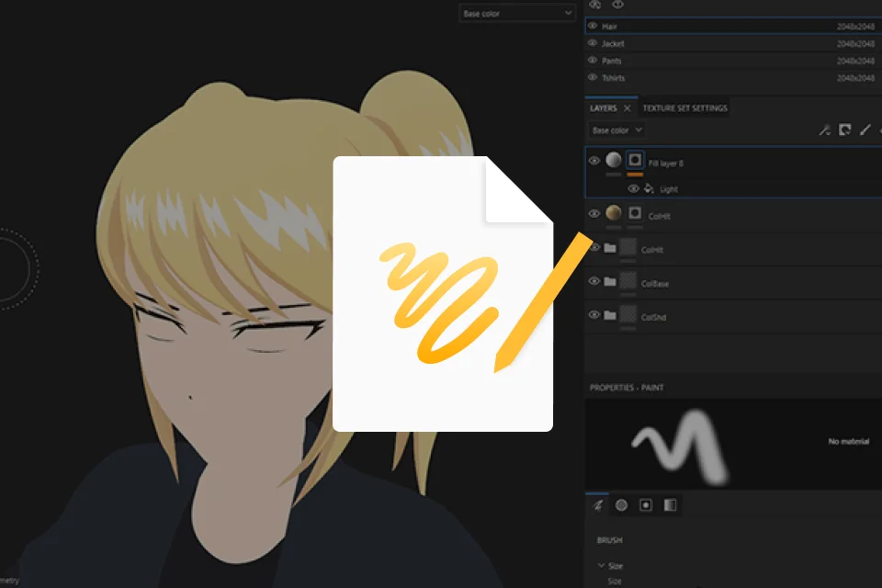Select the ColBase folder layer name
This screenshot has width=882, height=588.
point(655,284)
